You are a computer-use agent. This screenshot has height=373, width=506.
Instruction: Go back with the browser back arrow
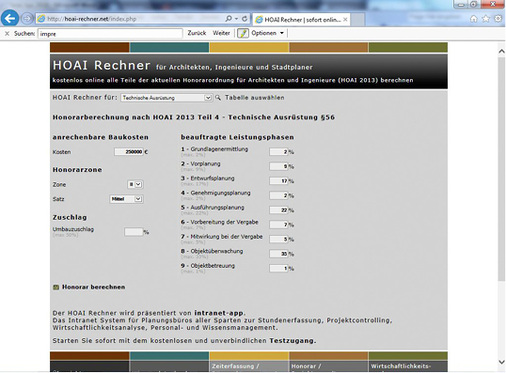10,18
